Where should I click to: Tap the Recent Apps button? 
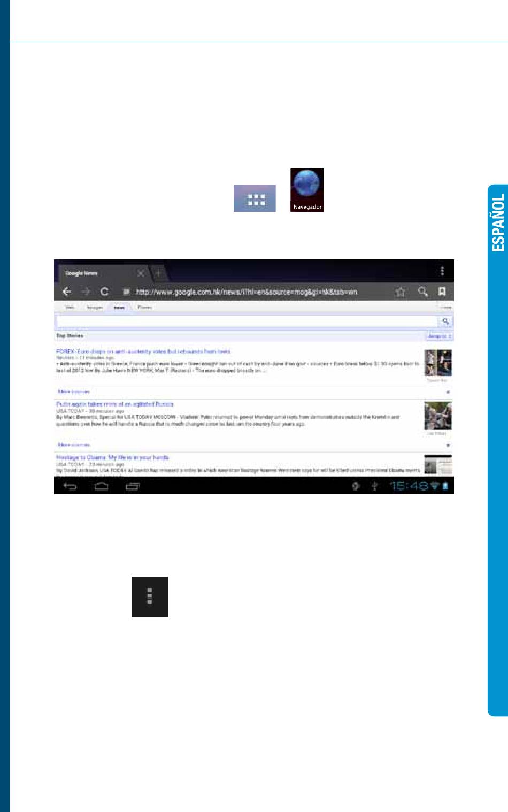tap(133, 486)
